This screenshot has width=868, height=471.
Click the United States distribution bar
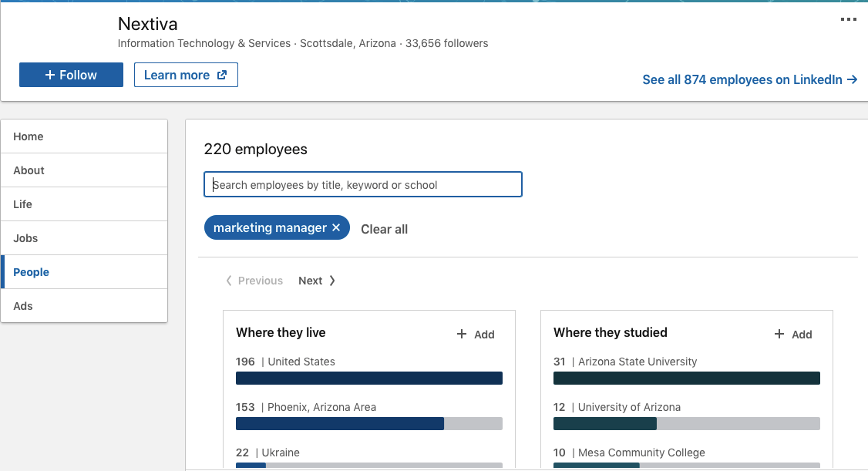(368, 378)
